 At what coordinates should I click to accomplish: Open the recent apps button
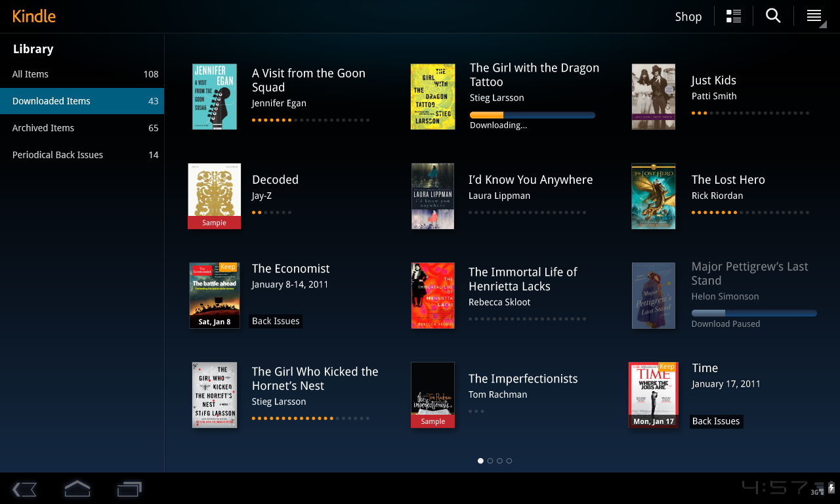129,489
